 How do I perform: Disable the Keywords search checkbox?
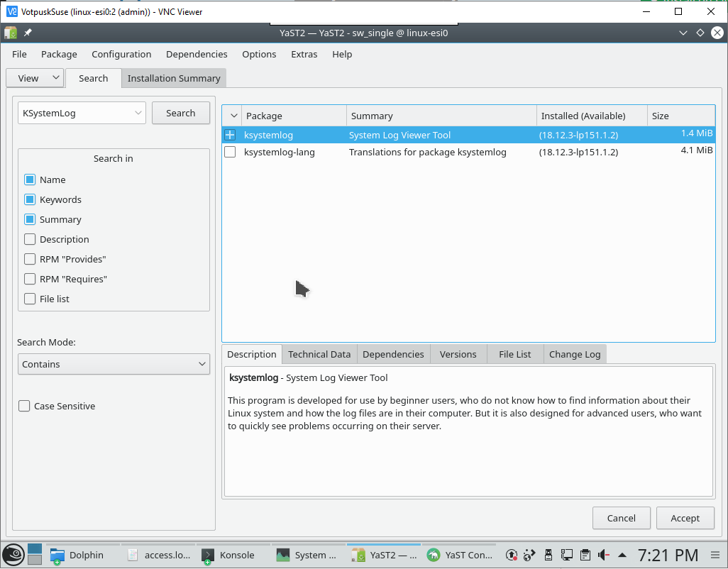[x=30, y=199]
